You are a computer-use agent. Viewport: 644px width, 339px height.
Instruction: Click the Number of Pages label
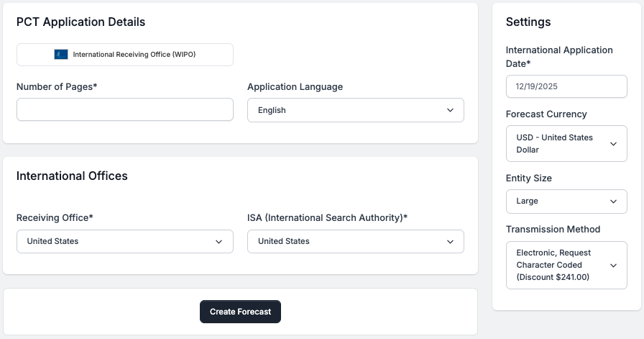click(x=57, y=87)
